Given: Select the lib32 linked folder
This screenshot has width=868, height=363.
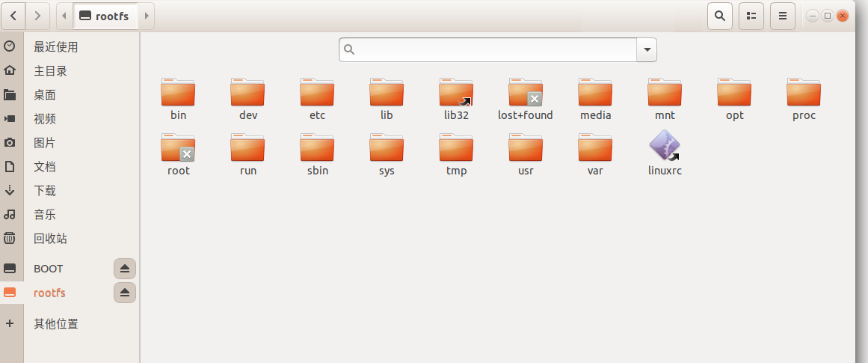Looking at the screenshot, I should click(455, 93).
